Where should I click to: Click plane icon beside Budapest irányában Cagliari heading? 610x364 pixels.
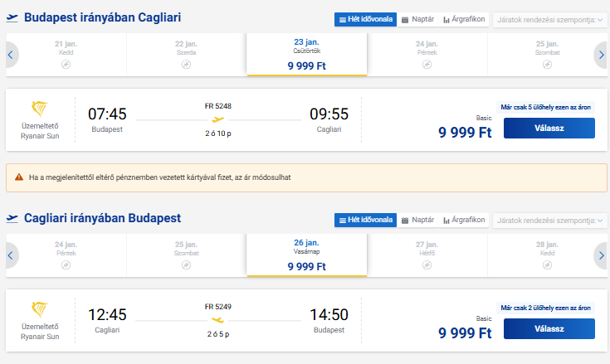click(x=12, y=18)
